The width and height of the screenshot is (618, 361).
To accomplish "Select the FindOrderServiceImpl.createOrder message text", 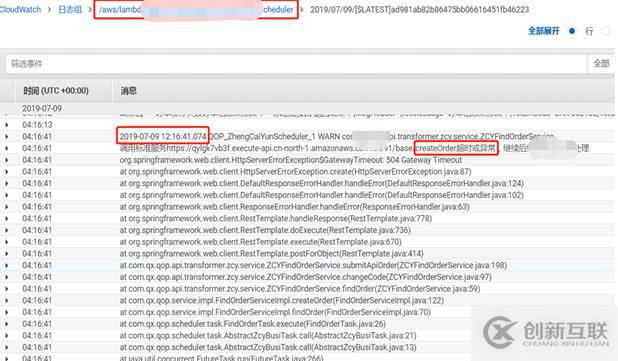I will coord(282,300).
